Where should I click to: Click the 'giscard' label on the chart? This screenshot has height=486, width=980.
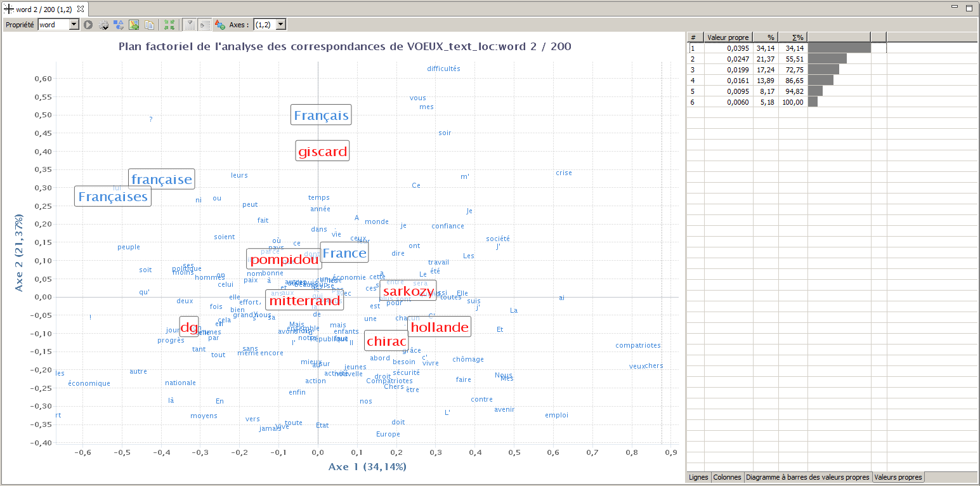323,151
